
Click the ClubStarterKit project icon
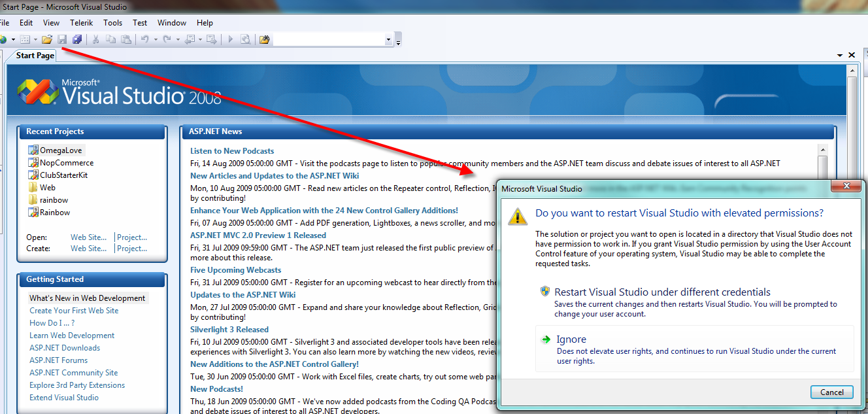tap(33, 175)
